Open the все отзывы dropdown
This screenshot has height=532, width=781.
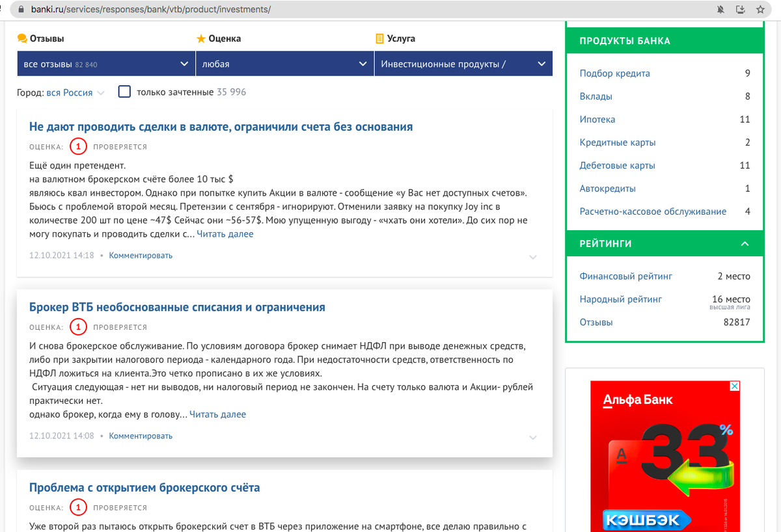tap(106, 64)
